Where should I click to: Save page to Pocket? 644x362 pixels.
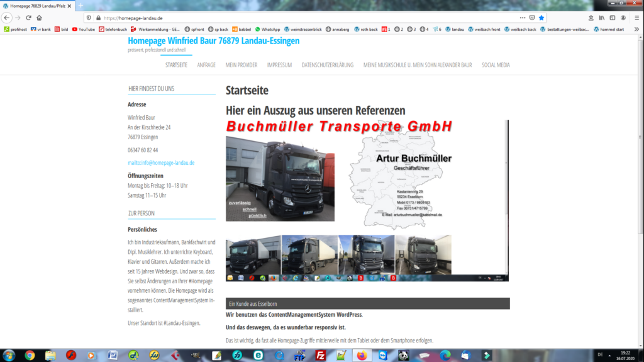(x=532, y=18)
